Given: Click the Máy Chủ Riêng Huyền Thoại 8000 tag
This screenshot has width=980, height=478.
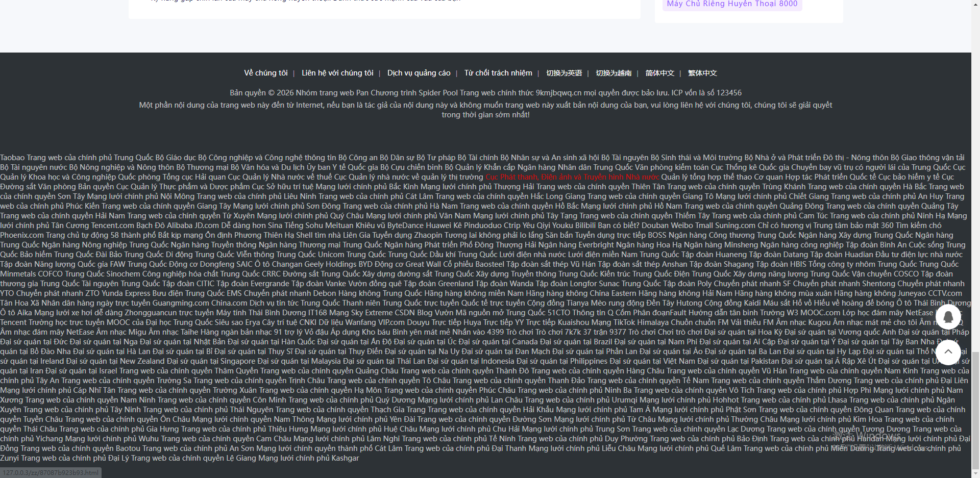Looking at the screenshot, I should 732,4.
